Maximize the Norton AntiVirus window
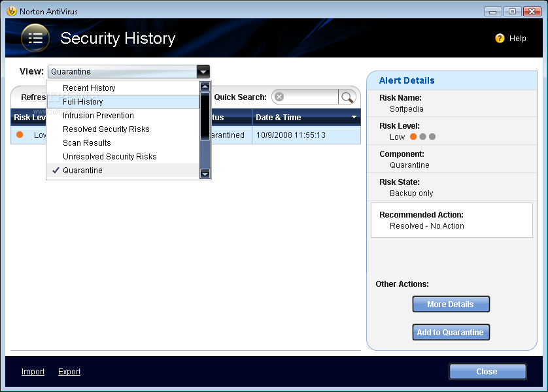This screenshot has height=392, width=548. [x=512, y=12]
